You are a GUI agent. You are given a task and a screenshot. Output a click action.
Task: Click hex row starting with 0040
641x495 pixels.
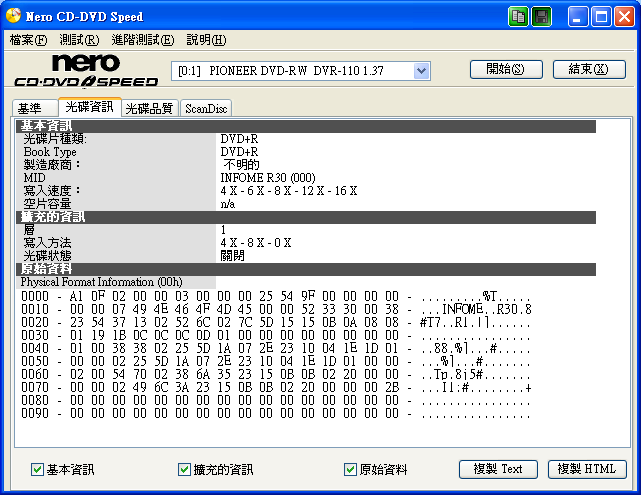(276, 349)
